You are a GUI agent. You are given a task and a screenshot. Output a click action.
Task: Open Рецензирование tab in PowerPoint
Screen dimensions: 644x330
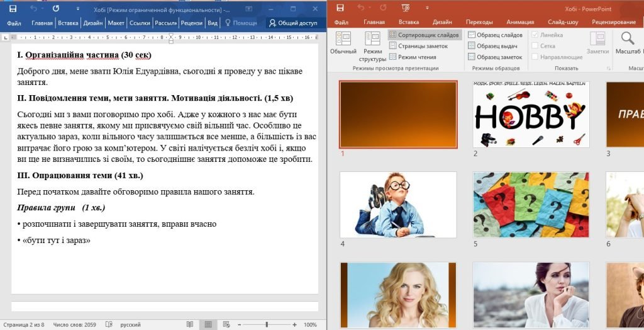point(614,22)
